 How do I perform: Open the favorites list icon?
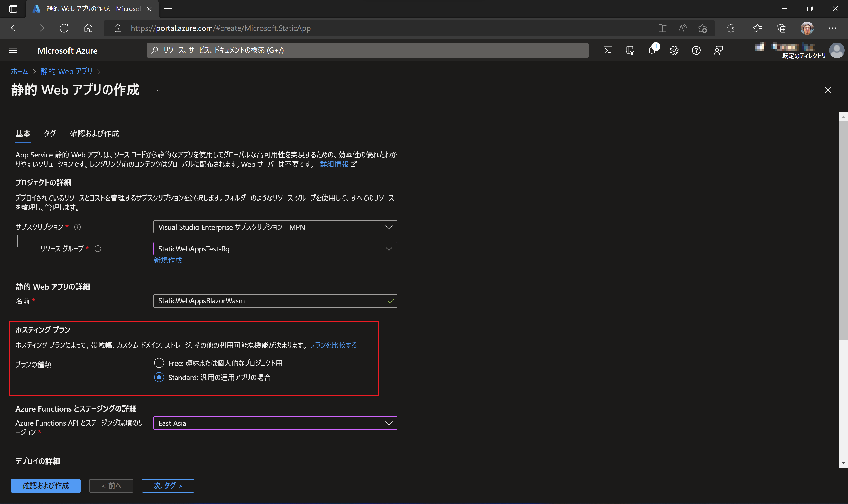coord(757,28)
